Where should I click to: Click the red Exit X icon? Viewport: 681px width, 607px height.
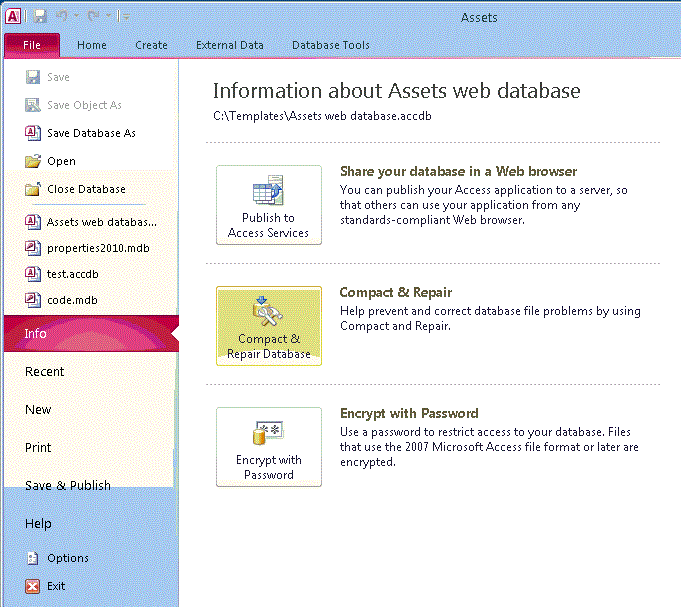click(33, 586)
